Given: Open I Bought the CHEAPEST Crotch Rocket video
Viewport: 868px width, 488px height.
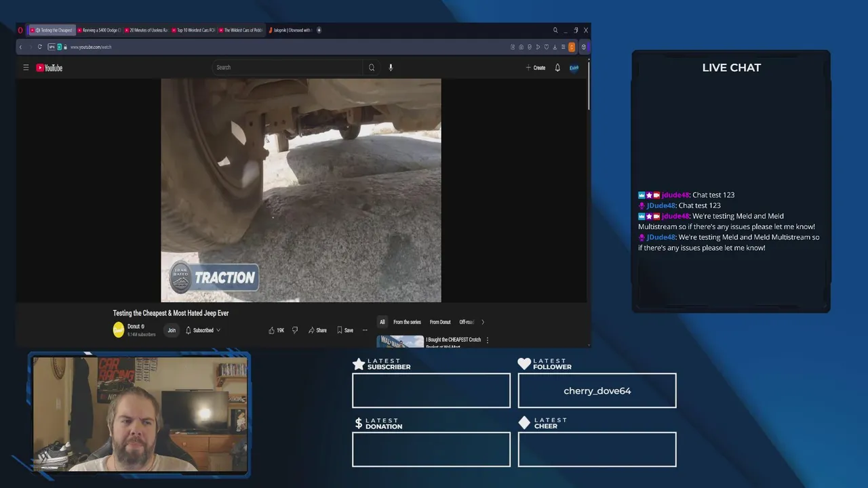Looking at the screenshot, I should point(453,342).
